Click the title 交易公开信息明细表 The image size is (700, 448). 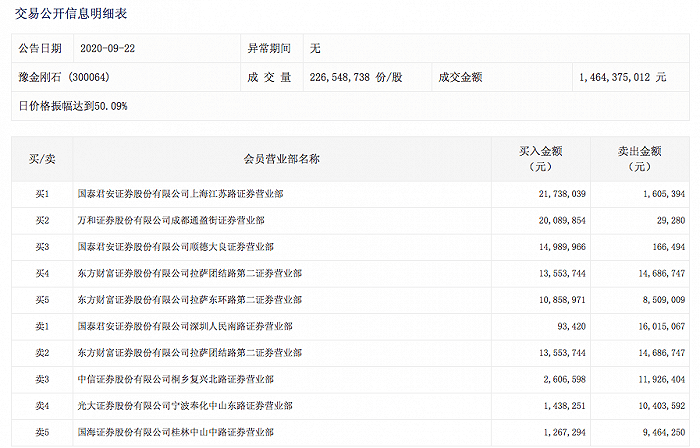71,13
